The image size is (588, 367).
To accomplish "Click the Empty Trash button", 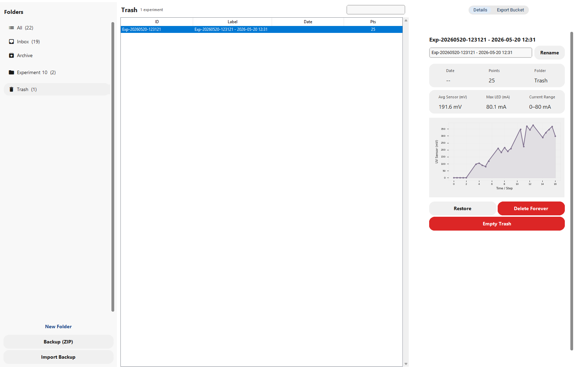I will 497,224.
